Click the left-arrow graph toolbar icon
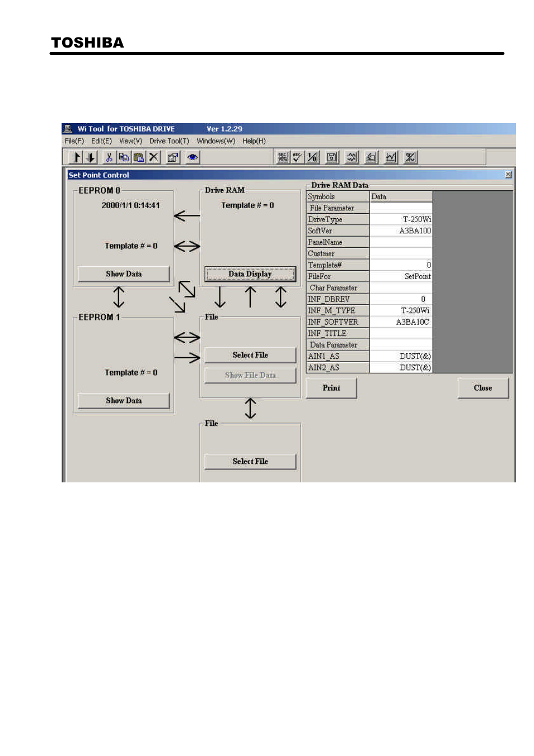The height and width of the screenshot is (756, 534). point(371,157)
